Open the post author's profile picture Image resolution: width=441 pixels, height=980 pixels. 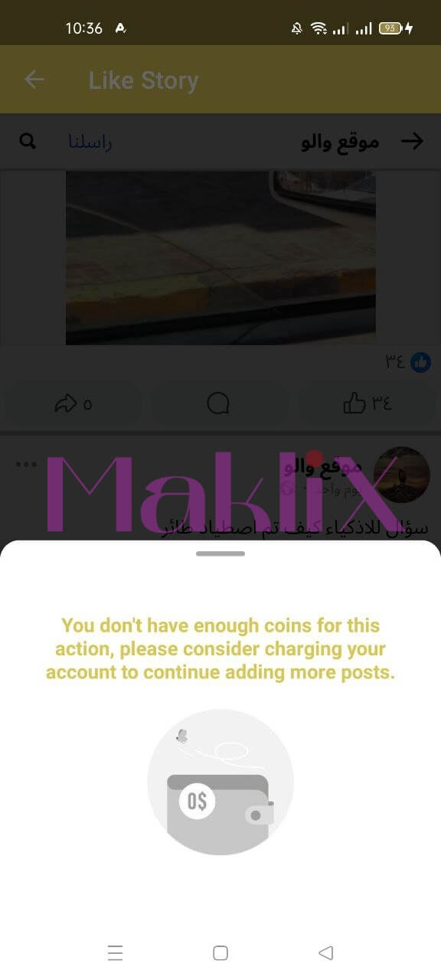coord(403,475)
